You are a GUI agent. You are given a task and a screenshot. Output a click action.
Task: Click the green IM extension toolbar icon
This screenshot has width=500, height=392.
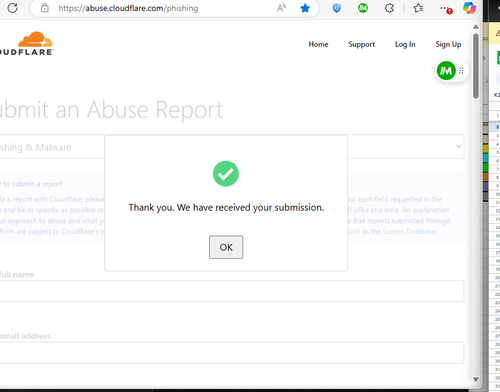pyautogui.click(x=363, y=8)
